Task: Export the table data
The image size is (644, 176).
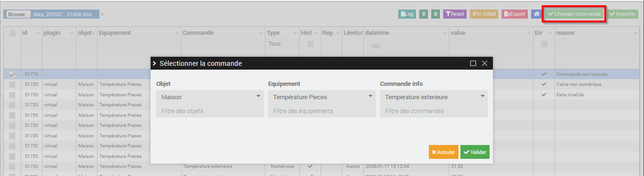Action: pos(514,14)
